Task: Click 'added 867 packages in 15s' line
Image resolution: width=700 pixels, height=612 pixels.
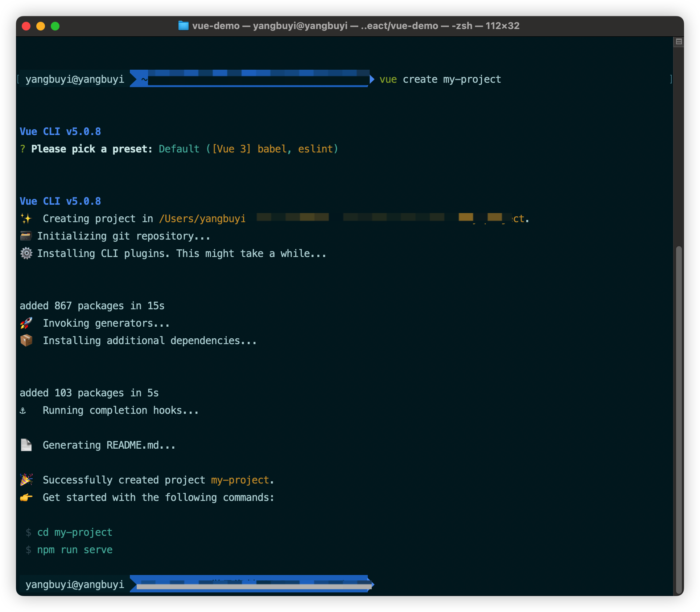Action: [92, 306]
